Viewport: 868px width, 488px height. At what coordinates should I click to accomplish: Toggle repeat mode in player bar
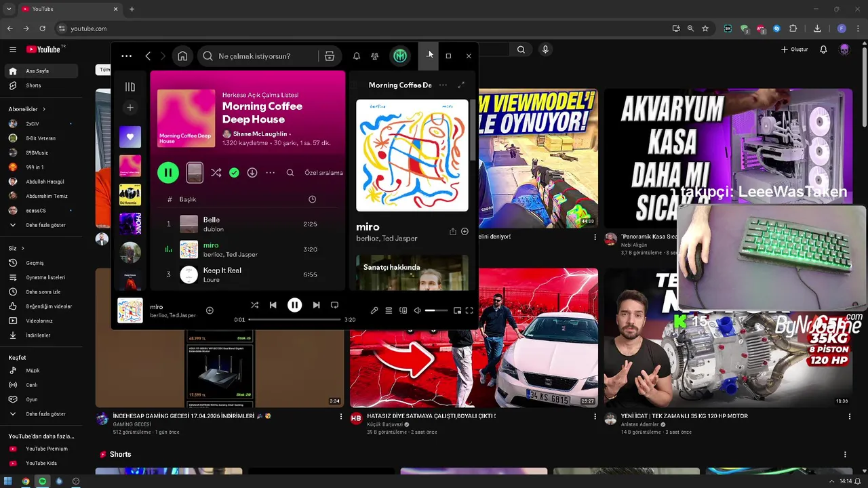click(x=334, y=306)
